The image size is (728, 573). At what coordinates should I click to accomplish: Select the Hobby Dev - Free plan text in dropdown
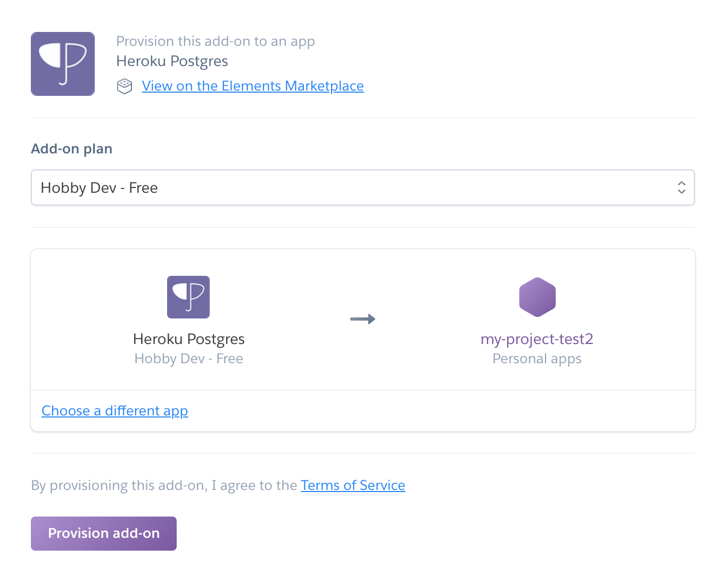(100, 188)
